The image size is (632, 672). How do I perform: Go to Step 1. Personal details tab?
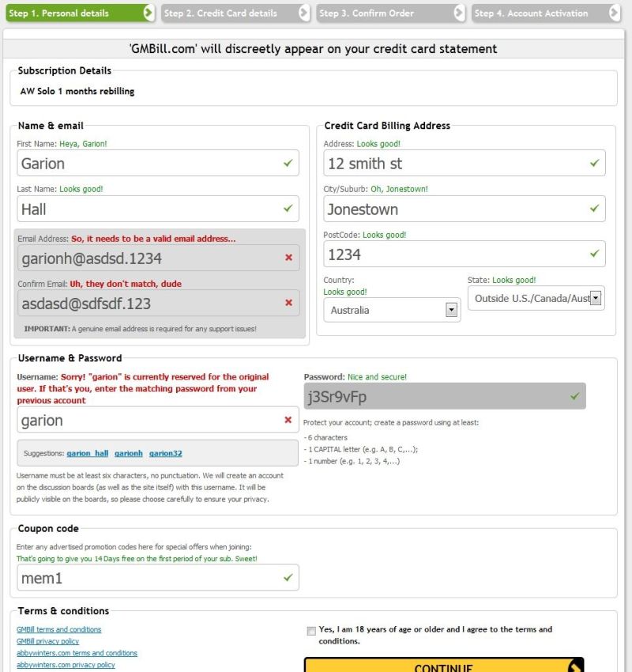(80, 13)
